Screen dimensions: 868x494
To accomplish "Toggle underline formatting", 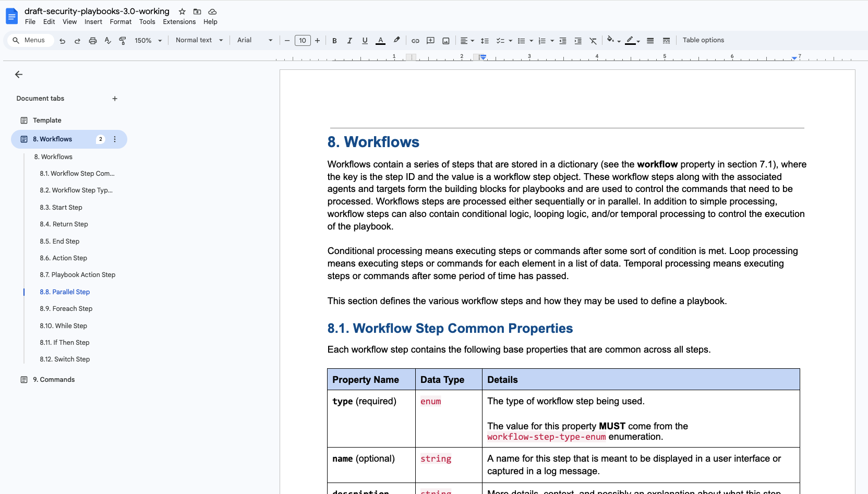I will click(365, 41).
